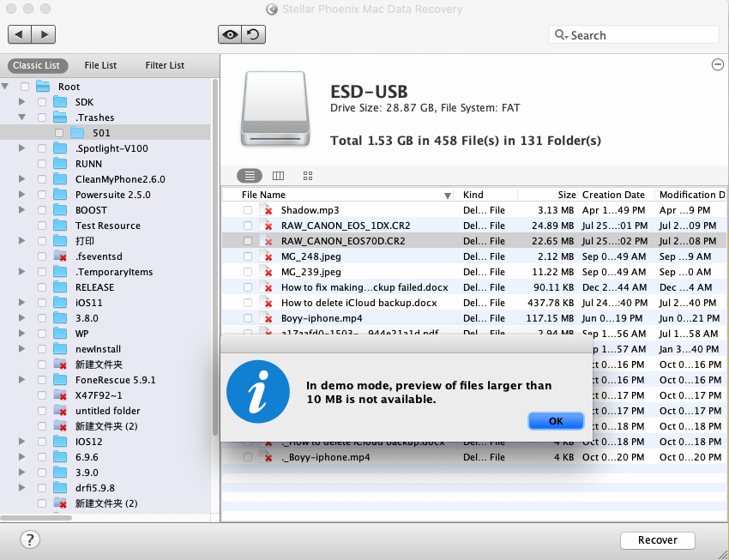The image size is (729, 560).
Task: Click the WP folder label
Action: pyautogui.click(x=81, y=334)
